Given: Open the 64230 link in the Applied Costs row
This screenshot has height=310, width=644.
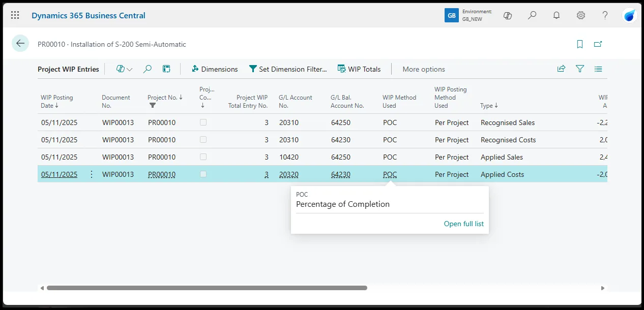Looking at the screenshot, I should pos(341,174).
